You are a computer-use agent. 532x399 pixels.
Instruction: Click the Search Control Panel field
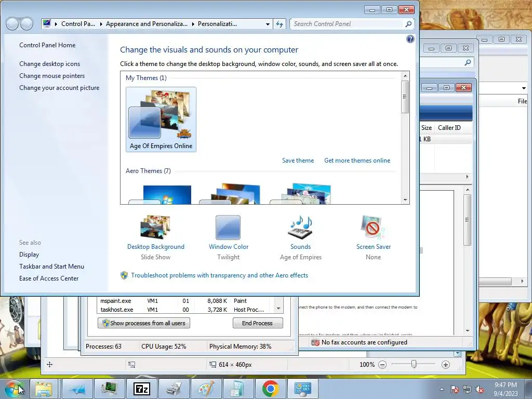click(348, 24)
